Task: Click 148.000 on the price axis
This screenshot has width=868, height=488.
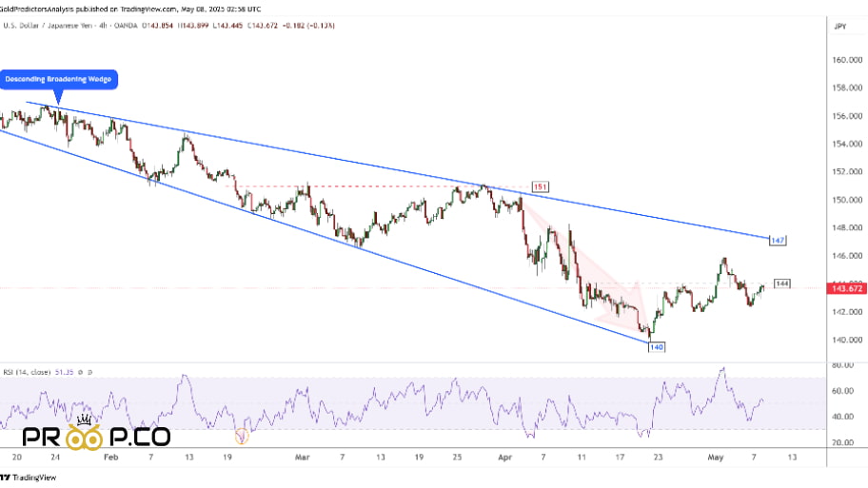Action: pyautogui.click(x=847, y=227)
